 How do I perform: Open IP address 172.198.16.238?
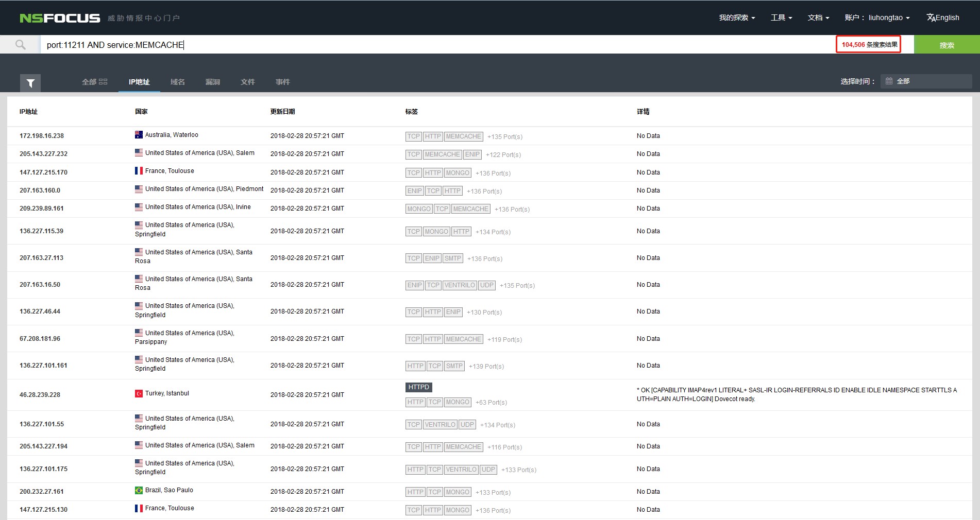pyautogui.click(x=42, y=136)
